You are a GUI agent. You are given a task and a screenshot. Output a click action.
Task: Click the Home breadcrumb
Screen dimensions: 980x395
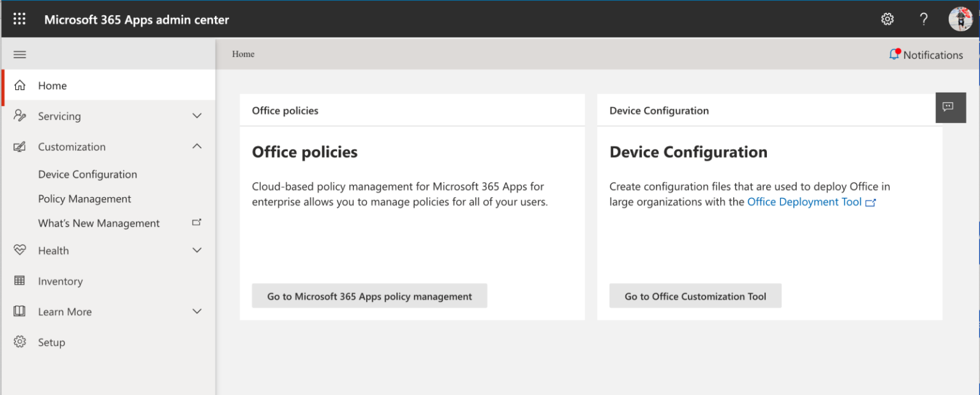coord(243,54)
